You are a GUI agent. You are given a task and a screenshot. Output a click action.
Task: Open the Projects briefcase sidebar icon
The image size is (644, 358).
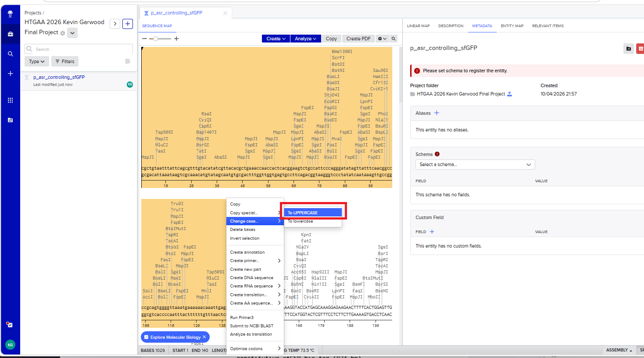click(10, 34)
